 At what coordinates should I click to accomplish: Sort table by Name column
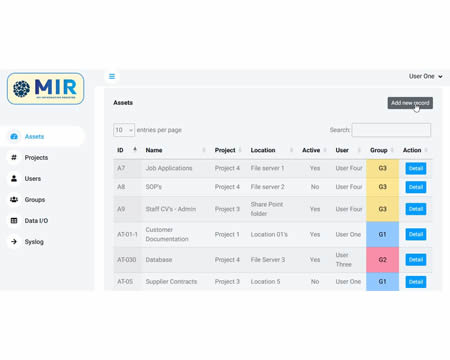(x=175, y=150)
